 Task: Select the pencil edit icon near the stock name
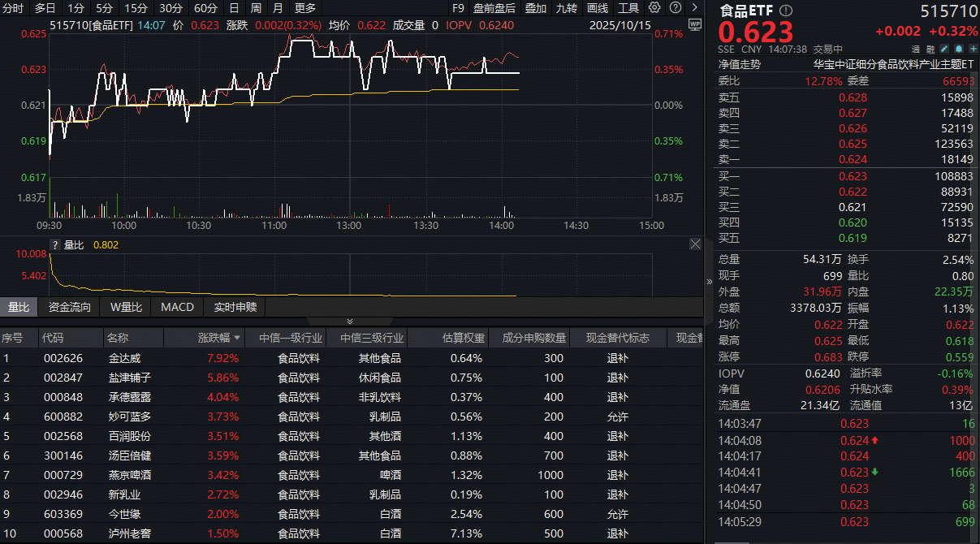[x=943, y=49]
